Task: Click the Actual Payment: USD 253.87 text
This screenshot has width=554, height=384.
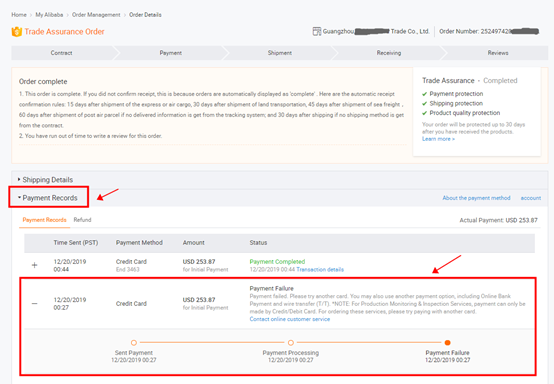Action: [x=499, y=220]
